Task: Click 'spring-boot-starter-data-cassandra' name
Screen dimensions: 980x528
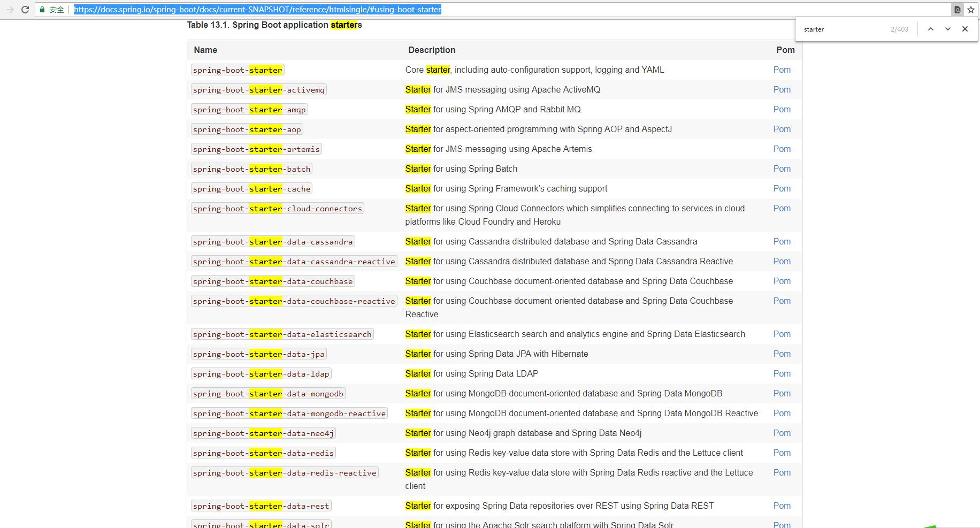Action: tap(273, 242)
